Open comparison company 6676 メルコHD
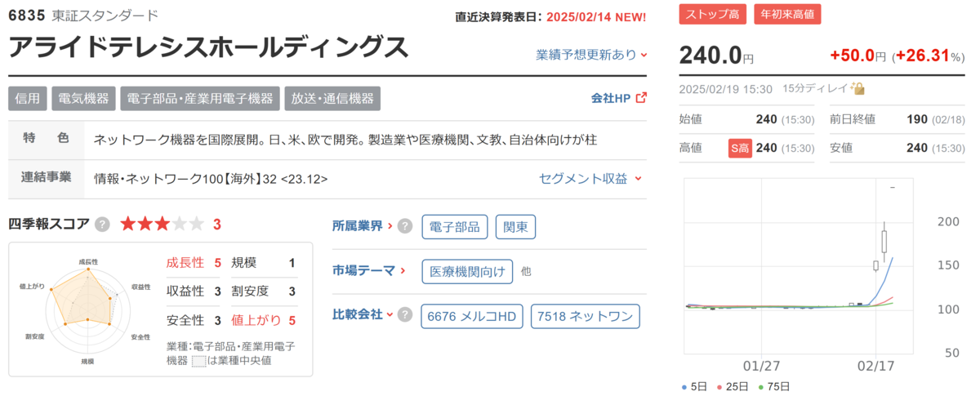 [473, 316]
